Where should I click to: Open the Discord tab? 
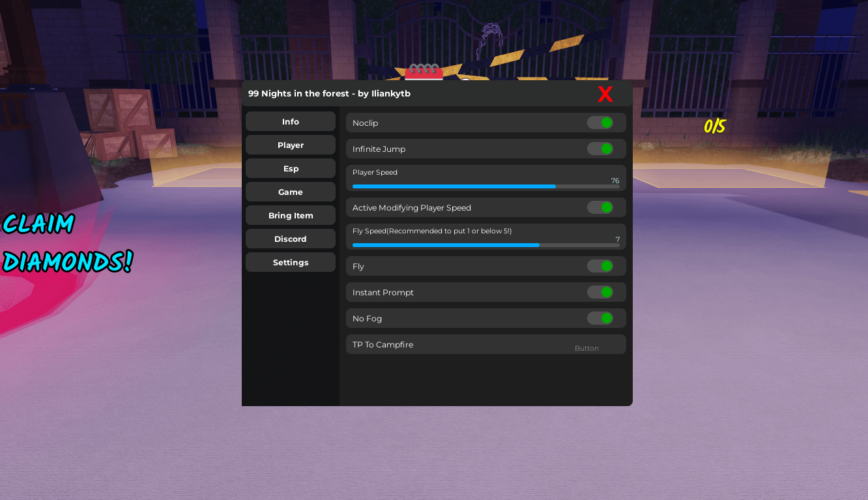coord(291,239)
